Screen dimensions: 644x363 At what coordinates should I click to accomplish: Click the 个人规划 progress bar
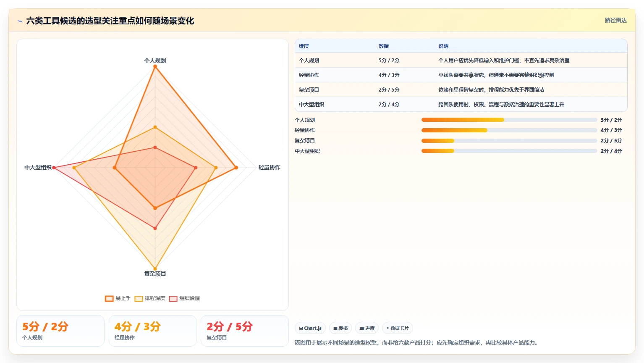[x=509, y=120]
